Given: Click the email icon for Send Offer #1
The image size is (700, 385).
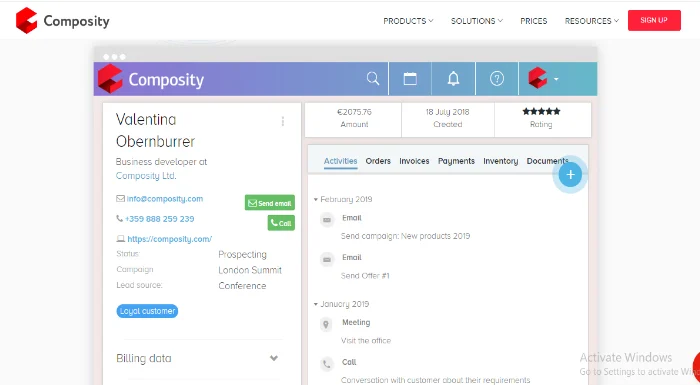Looking at the screenshot, I should [x=327, y=259].
